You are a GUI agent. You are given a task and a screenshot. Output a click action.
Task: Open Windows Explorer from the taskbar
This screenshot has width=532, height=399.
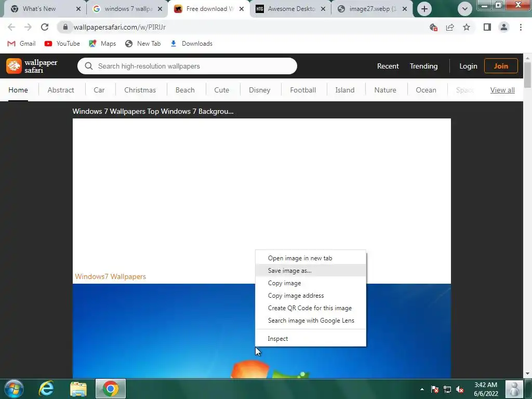click(x=78, y=389)
